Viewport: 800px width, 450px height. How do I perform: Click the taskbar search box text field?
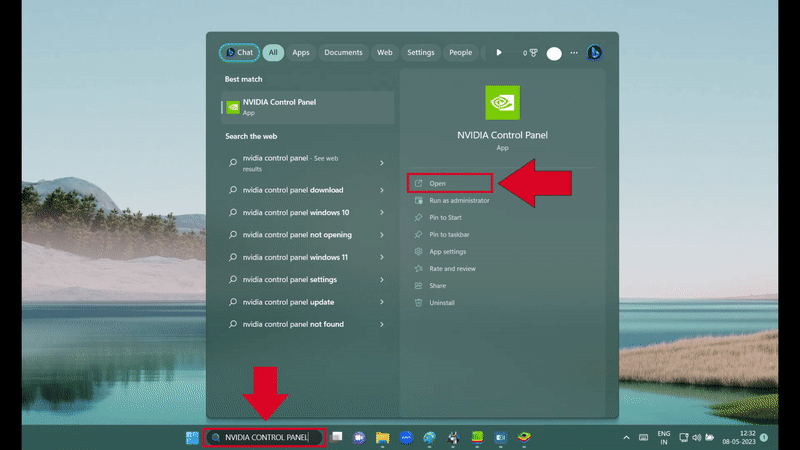coord(264,437)
